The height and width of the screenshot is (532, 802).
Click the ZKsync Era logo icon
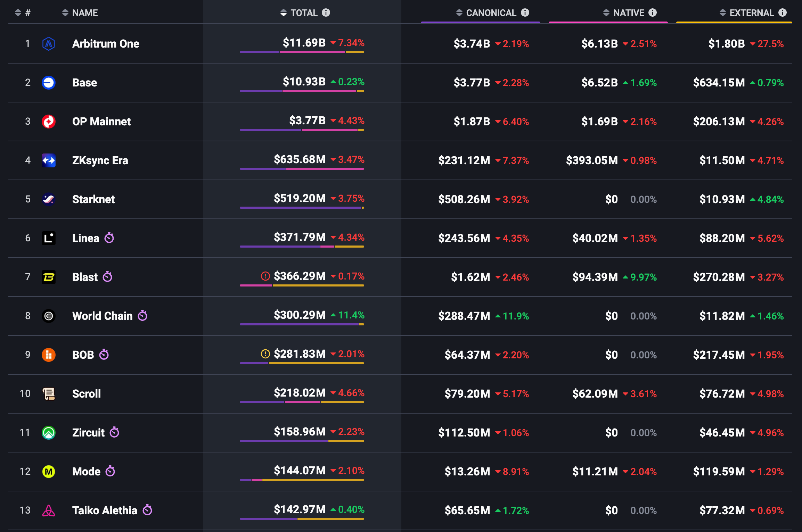click(x=49, y=160)
